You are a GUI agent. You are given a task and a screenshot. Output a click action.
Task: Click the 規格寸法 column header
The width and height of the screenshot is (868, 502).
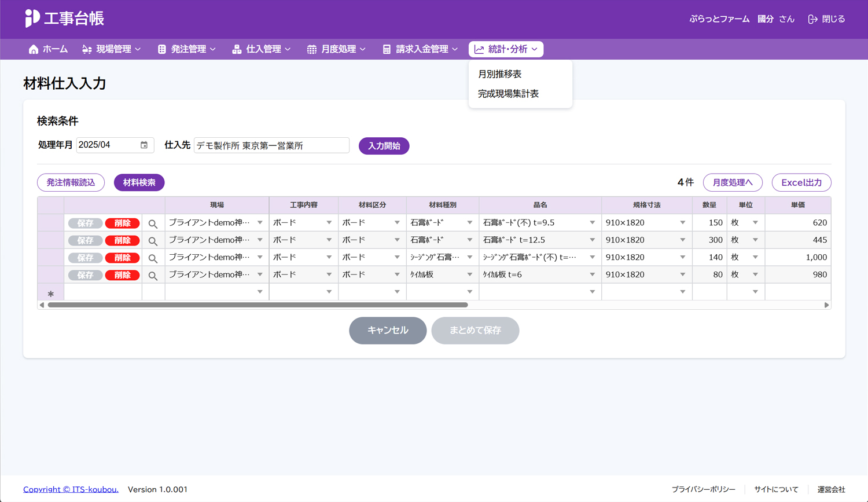647,205
